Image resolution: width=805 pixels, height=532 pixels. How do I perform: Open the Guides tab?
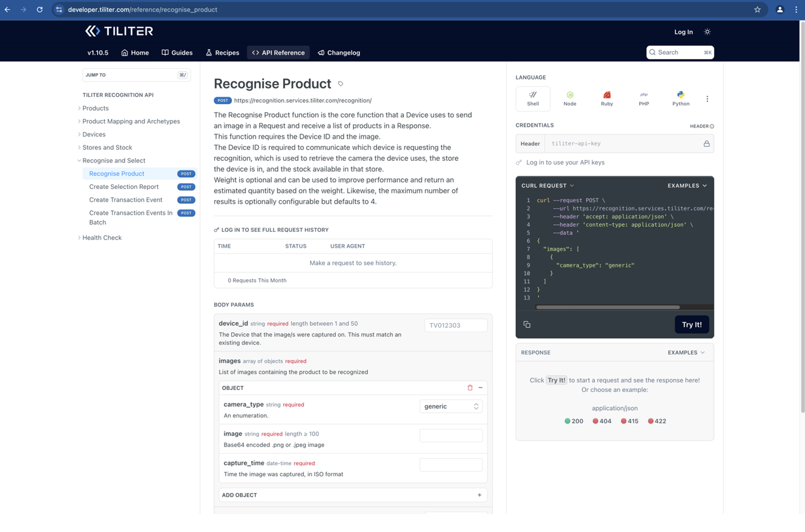(177, 53)
